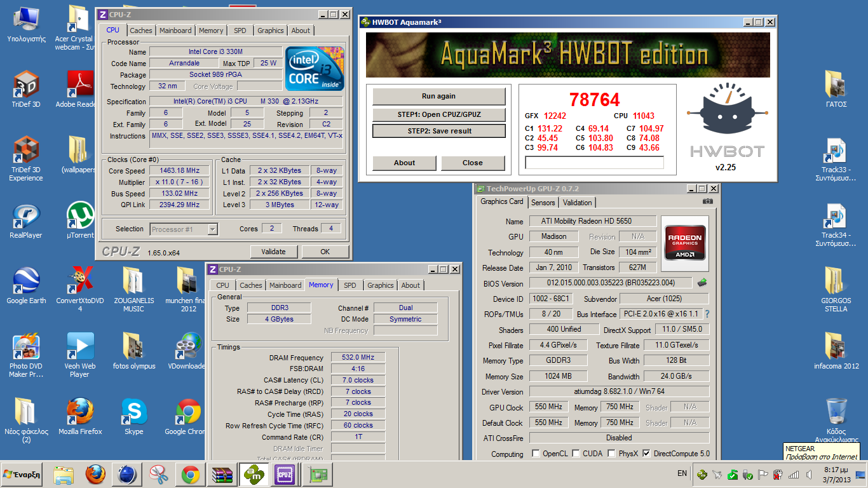868x488 pixels.
Task: Click the Photo DVD Maker desktop icon
Action: (26, 355)
